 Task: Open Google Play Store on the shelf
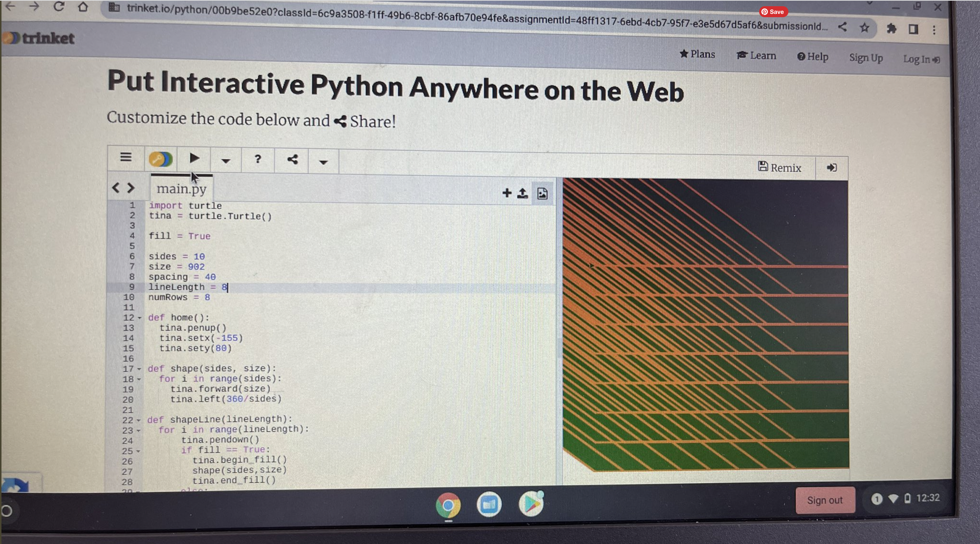[531, 504]
